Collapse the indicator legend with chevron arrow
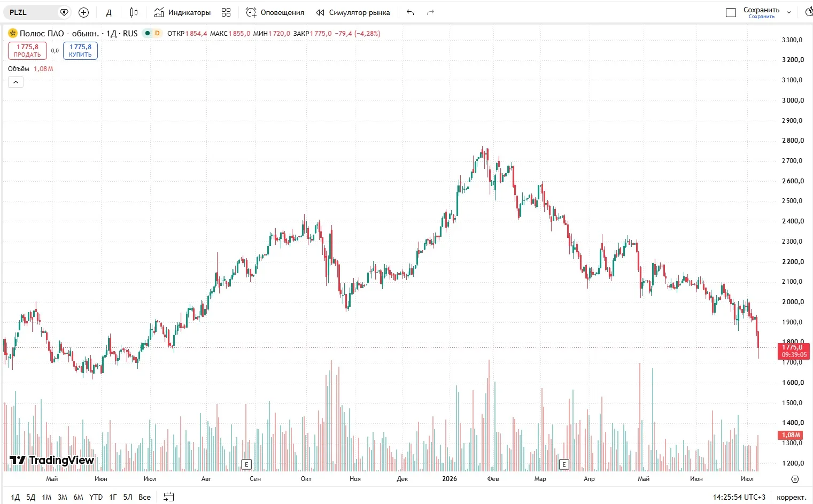 click(16, 82)
